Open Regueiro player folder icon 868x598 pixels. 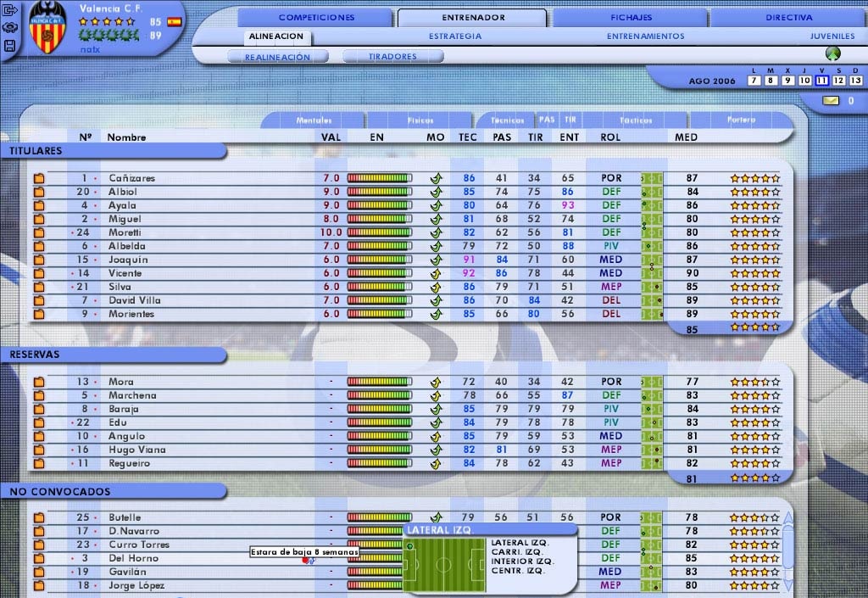point(39,463)
